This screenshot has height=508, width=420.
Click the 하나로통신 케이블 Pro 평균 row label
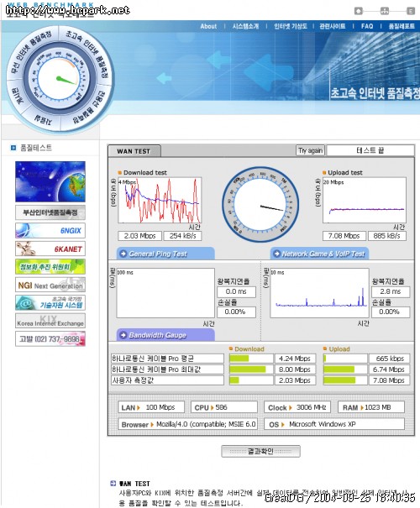point(167,359)
